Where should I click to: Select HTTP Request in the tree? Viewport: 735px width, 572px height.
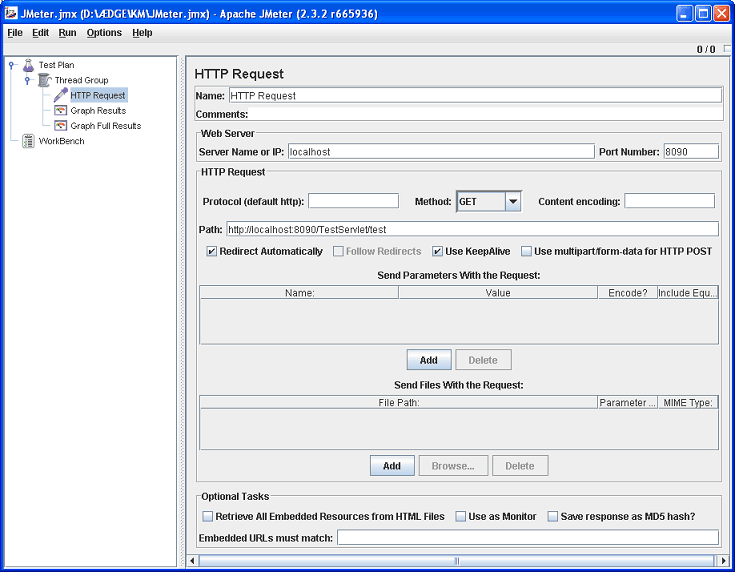pos(98,95)
